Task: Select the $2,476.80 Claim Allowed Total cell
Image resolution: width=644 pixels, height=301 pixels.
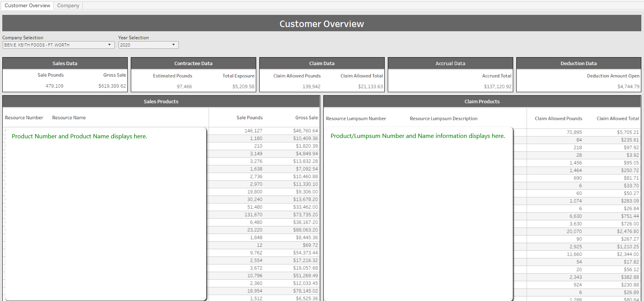Action: pyautogui.click(x=628, y=231)
